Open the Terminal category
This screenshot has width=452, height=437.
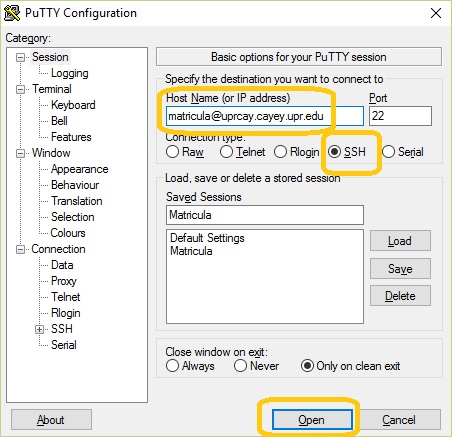(52, 89)
